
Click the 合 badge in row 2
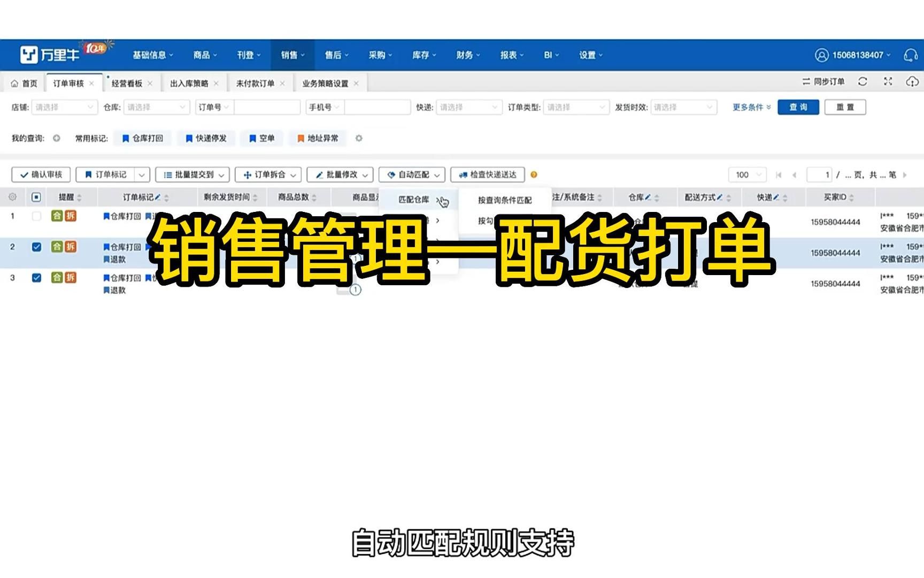[57, 247]
